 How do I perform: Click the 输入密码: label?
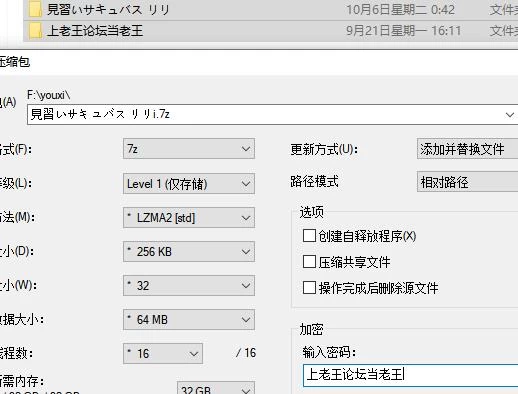[329, 352]
